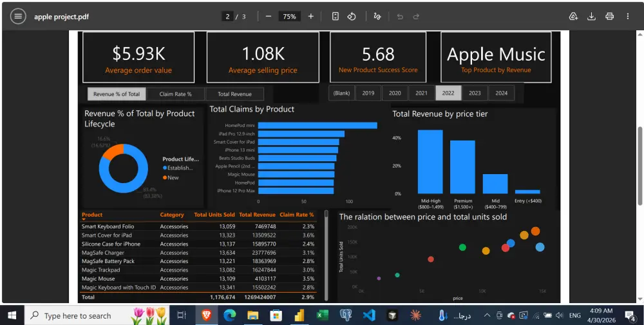Image resolution: width=644 pixels, height=325 pixels.
Task: Click the purple dot in scatter chart
Action: point(379,279)
